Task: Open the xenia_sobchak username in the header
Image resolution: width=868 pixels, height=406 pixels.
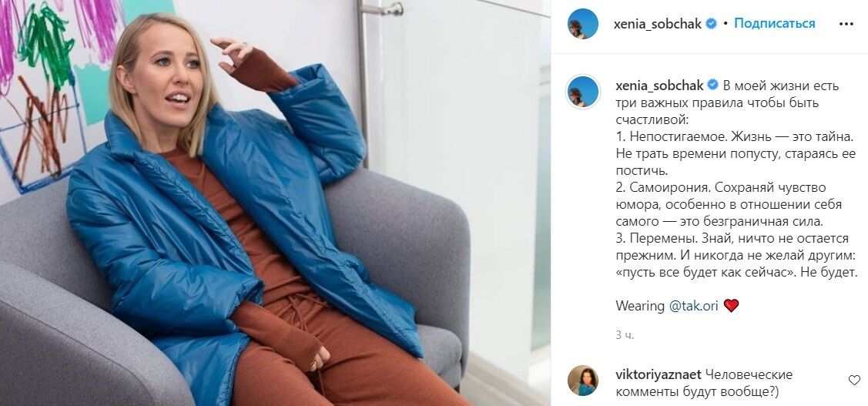Action: 658,24
